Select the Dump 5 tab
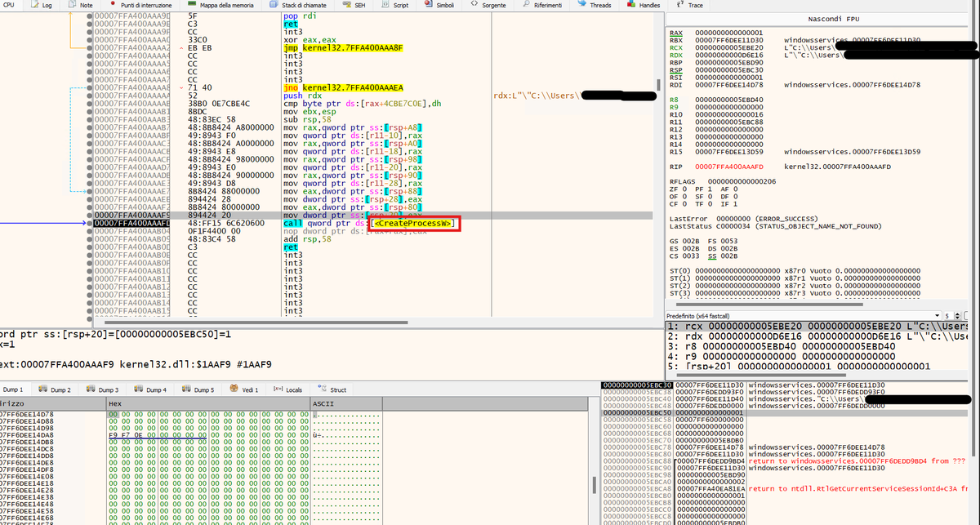The image size is (980, 525). 198,389
